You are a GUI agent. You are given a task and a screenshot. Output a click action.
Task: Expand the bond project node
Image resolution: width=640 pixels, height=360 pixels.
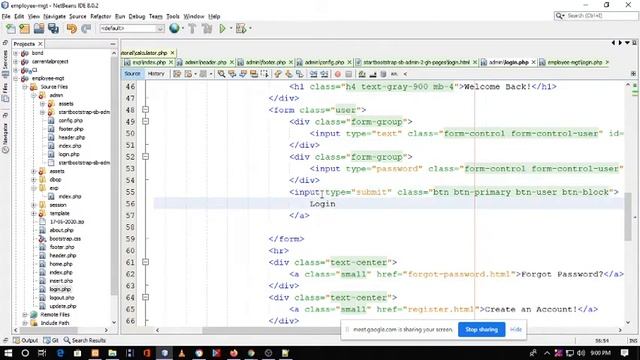point(16,53)
